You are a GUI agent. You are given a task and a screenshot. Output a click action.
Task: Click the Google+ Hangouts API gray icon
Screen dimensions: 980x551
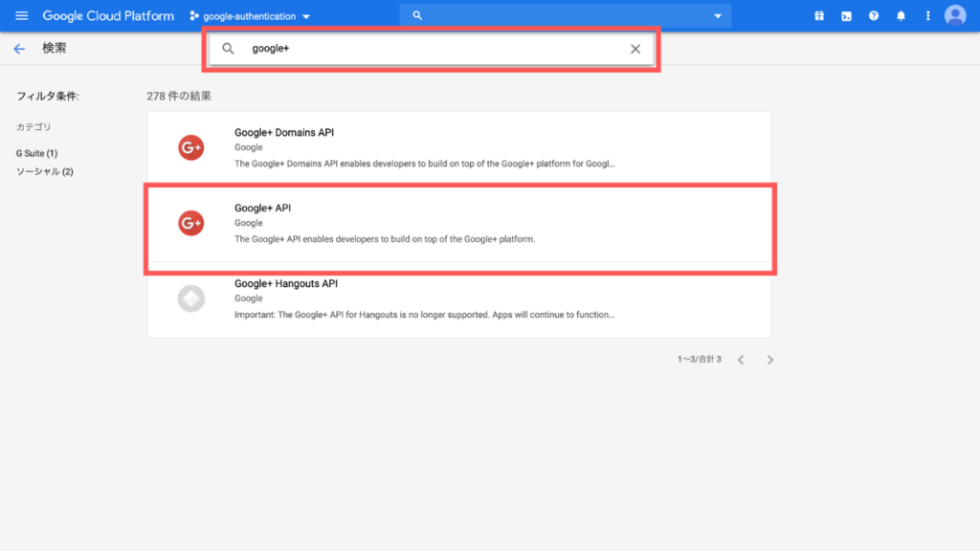pyautogui.click(x=190, y=298)
